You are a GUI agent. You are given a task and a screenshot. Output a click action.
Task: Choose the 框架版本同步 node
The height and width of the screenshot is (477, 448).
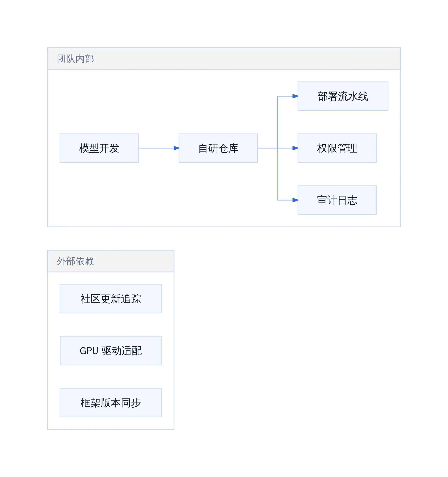point(111,402)
